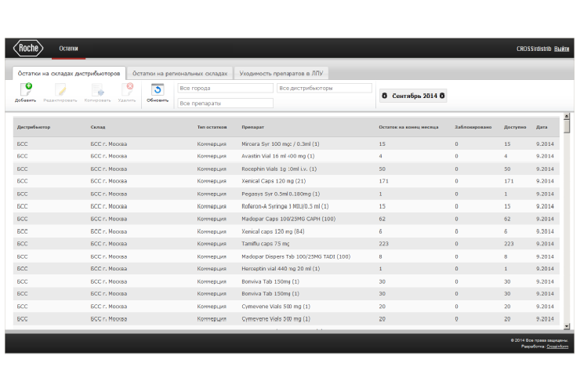The height and width of the screenshot is (392, 580).
Task: Go to next month arrow after Сентябрь 2014
Action: point(442,96)
